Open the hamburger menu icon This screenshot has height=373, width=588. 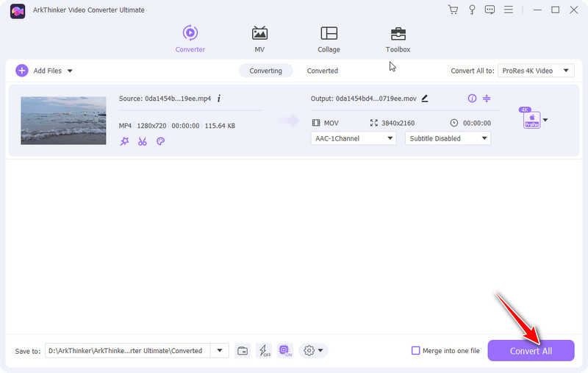pos(508,10)
